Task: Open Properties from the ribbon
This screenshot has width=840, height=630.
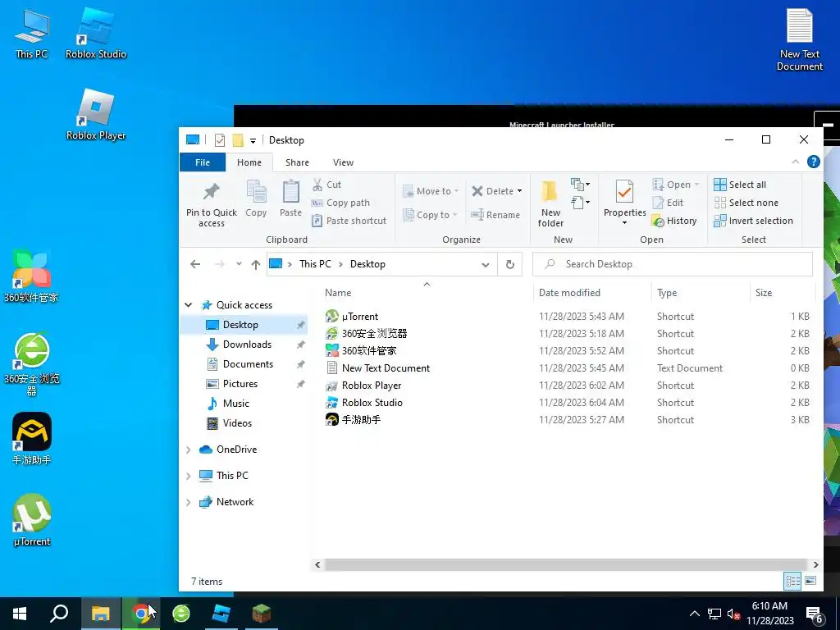Action: (x=624, y=203)
